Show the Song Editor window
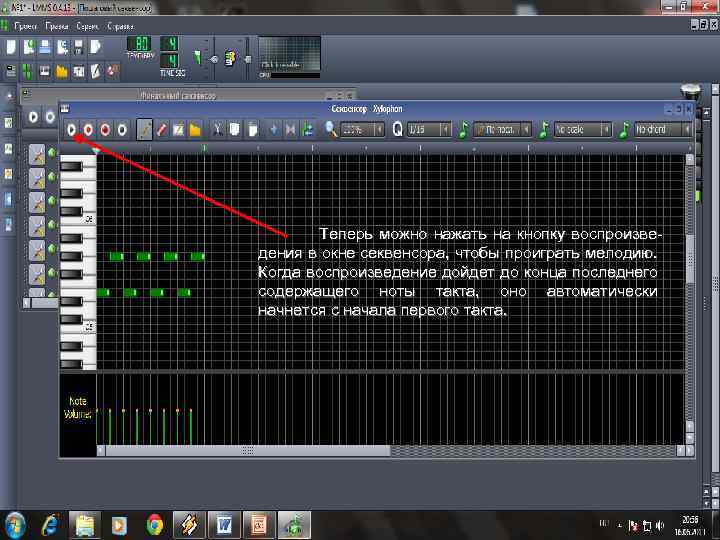The height and width of the screenshot is (540, 720). point(11,71)
